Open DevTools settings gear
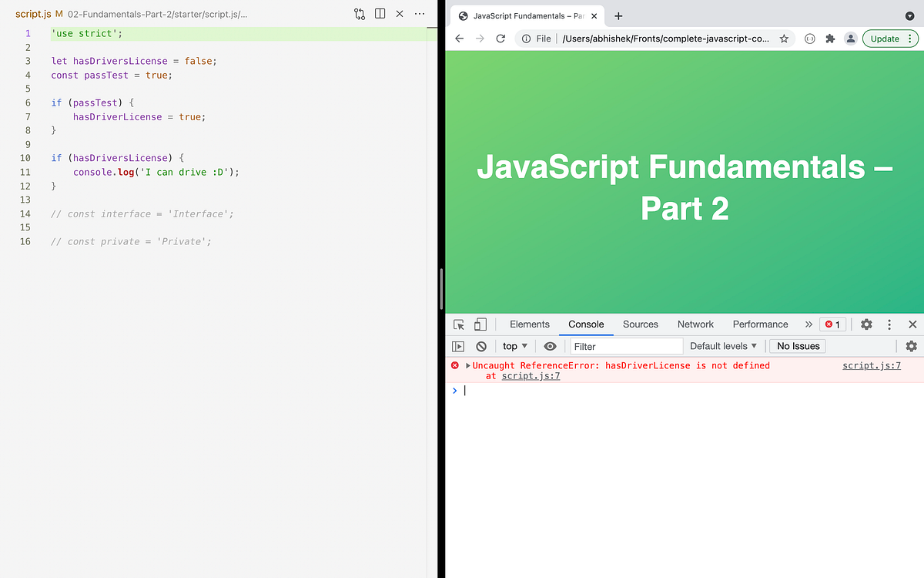Viewport: 924px width, 578px height. click(x=866, y=324)
